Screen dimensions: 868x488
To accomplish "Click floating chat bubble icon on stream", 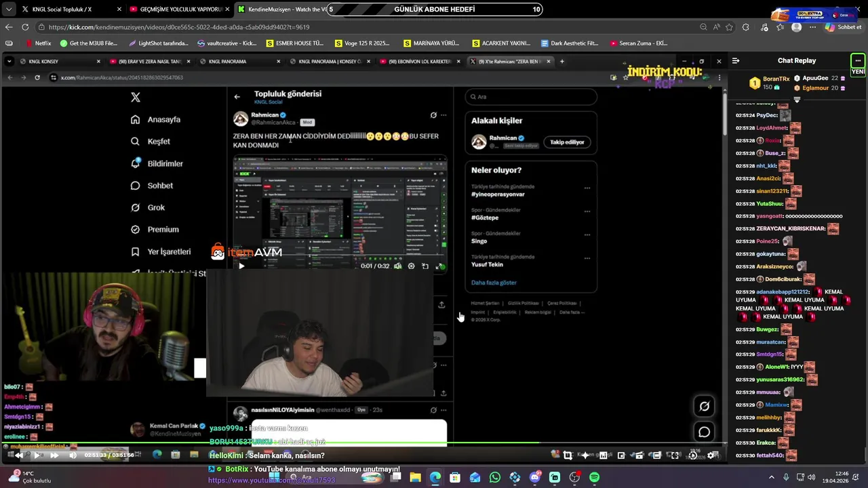I will pyautogui.click(x=705, y=432).
